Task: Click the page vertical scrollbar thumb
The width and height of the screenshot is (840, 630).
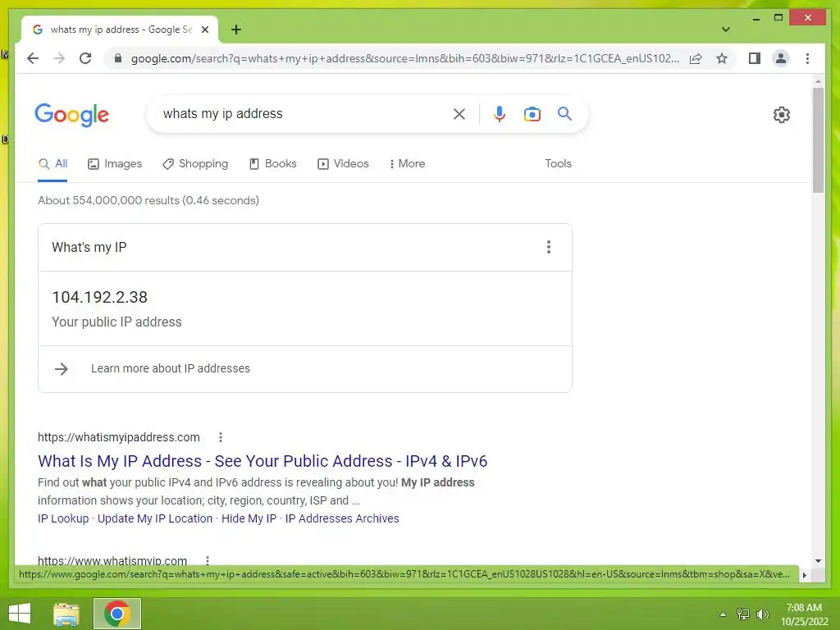Action: tap(818, 139)
